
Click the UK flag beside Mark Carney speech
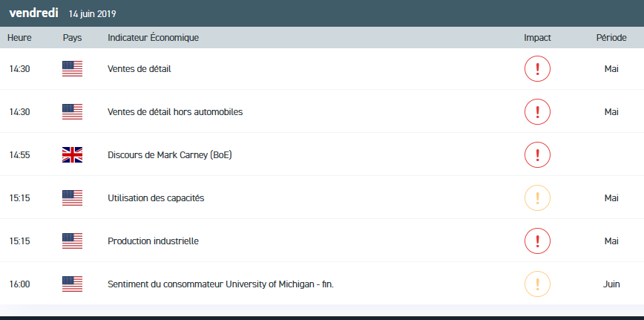click(x=73, y=155)
